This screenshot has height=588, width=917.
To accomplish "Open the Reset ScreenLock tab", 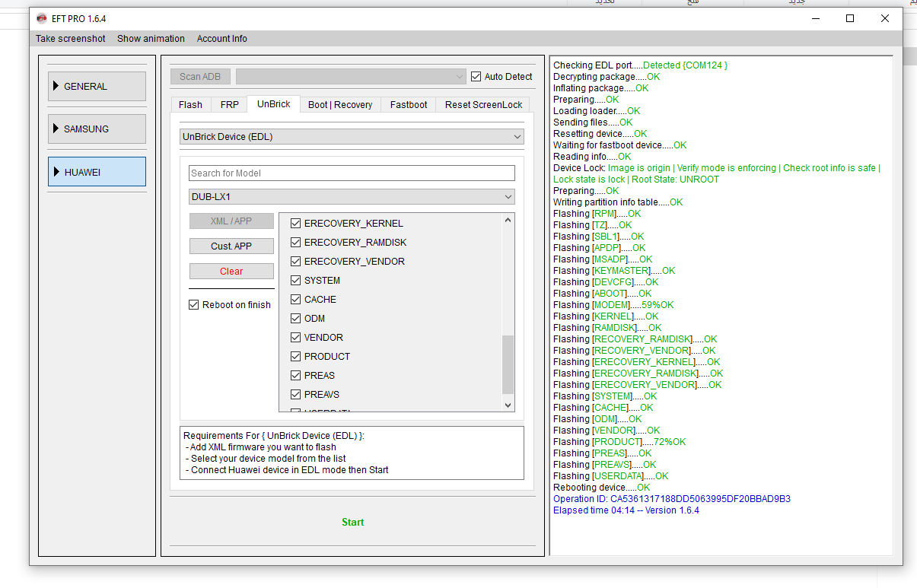I will pyautogui.click(x=483, y=105).
